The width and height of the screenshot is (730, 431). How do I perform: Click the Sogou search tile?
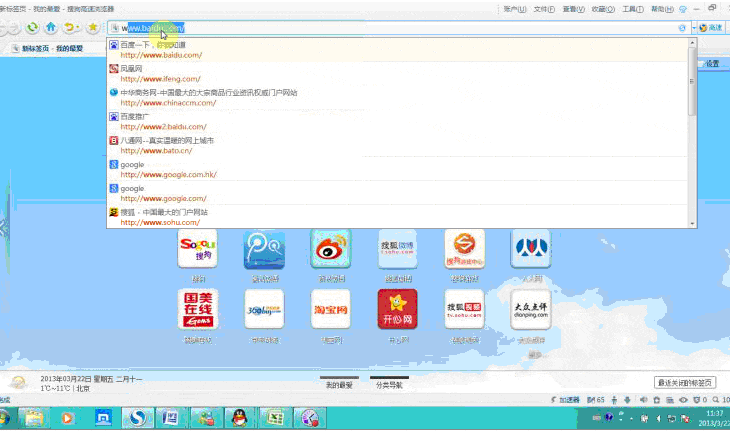pyautogui.click(x=197, y=249)
